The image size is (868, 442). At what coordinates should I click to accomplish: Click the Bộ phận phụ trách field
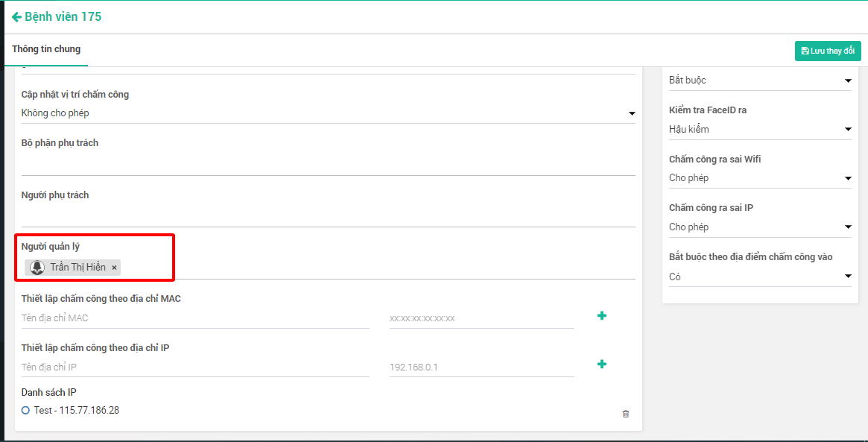328,163
